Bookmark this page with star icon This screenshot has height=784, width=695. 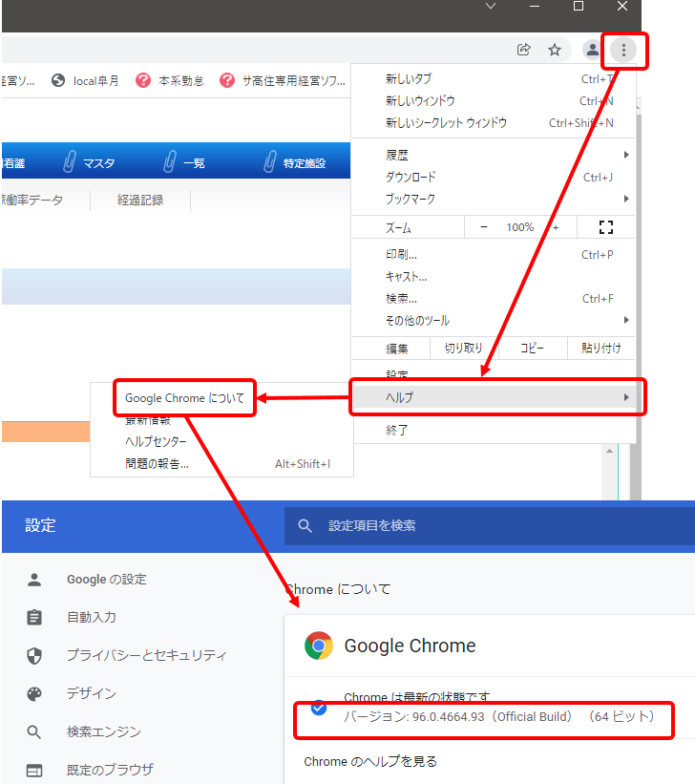click(x=554, y=51)
